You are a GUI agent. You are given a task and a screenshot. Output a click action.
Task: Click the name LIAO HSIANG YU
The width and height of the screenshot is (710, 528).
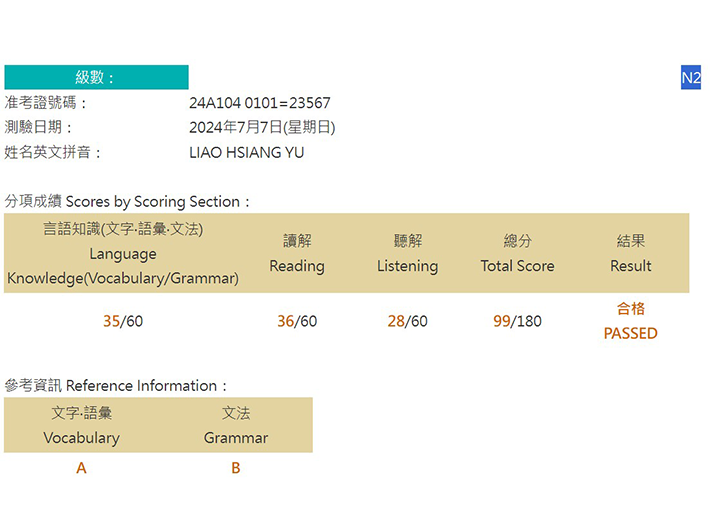246,152
